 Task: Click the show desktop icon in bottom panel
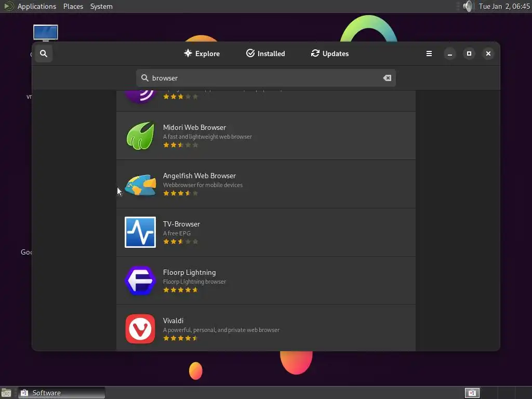[x=6, y=393]
